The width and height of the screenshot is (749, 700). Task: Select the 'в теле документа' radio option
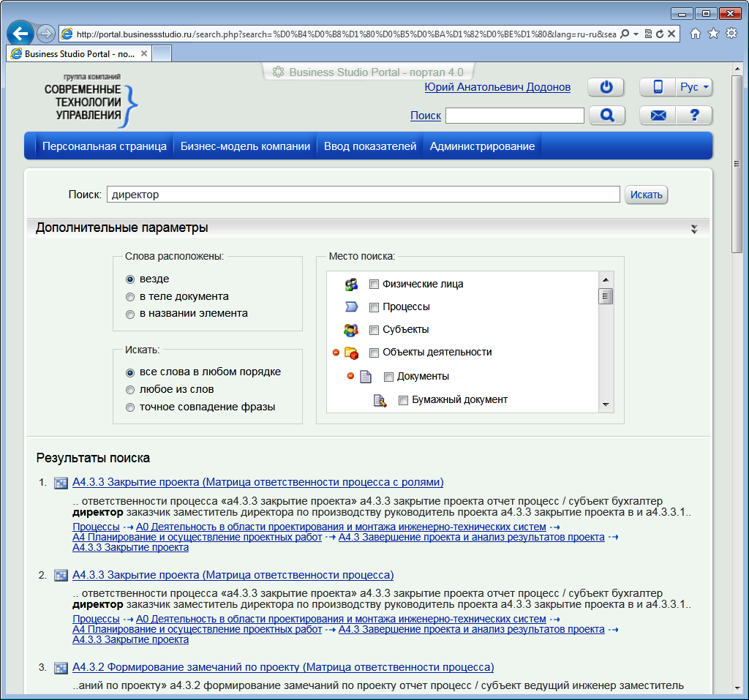[130, 296]
